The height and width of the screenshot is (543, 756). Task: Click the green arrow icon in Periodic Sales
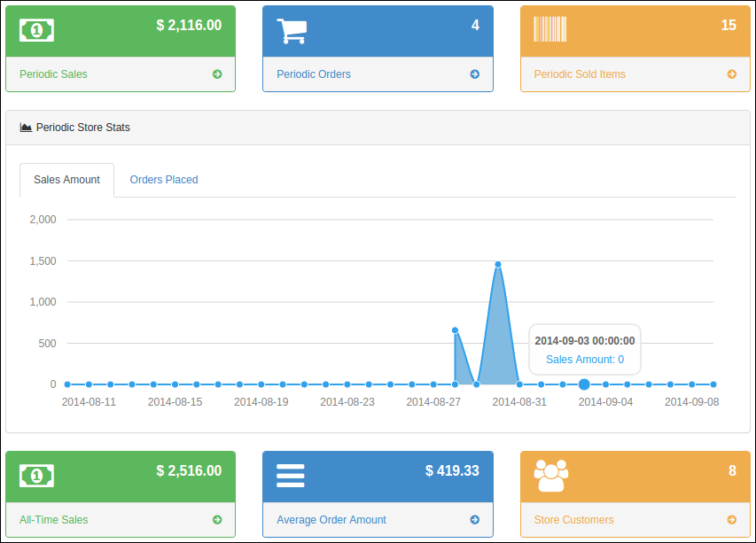pyautogui.click(x=217, y=74)
